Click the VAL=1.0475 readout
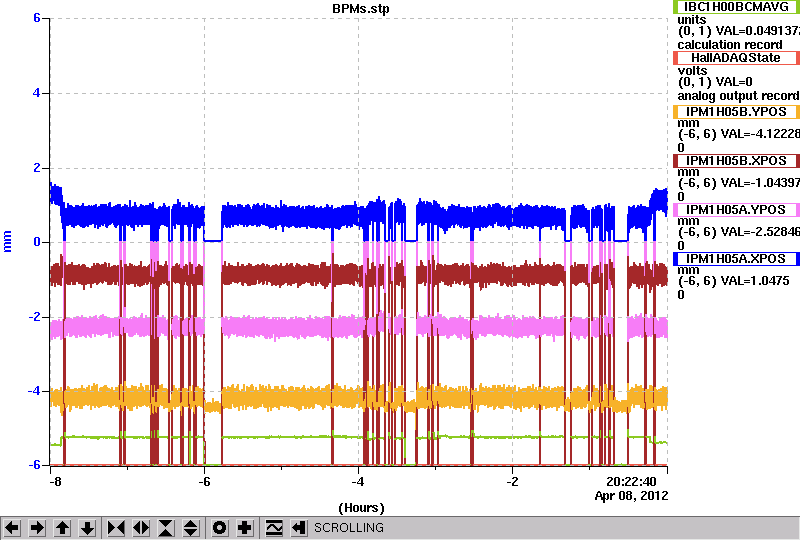800x540 pixels. [753, 281]
